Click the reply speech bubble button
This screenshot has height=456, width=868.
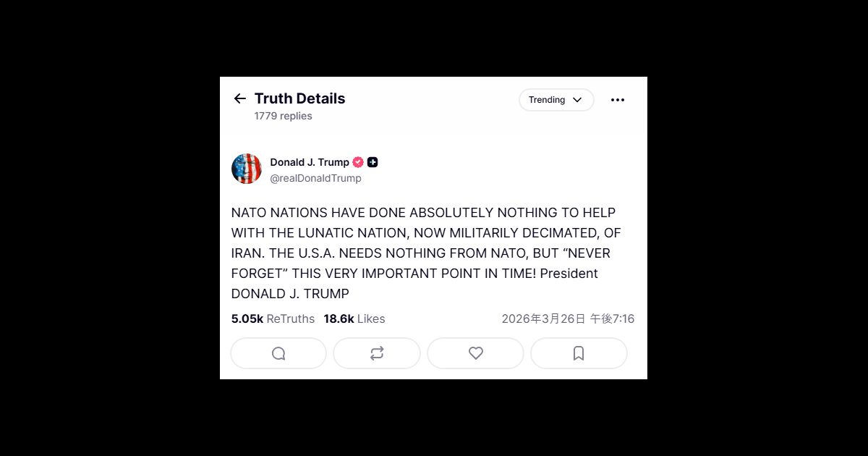click(278, 353)
